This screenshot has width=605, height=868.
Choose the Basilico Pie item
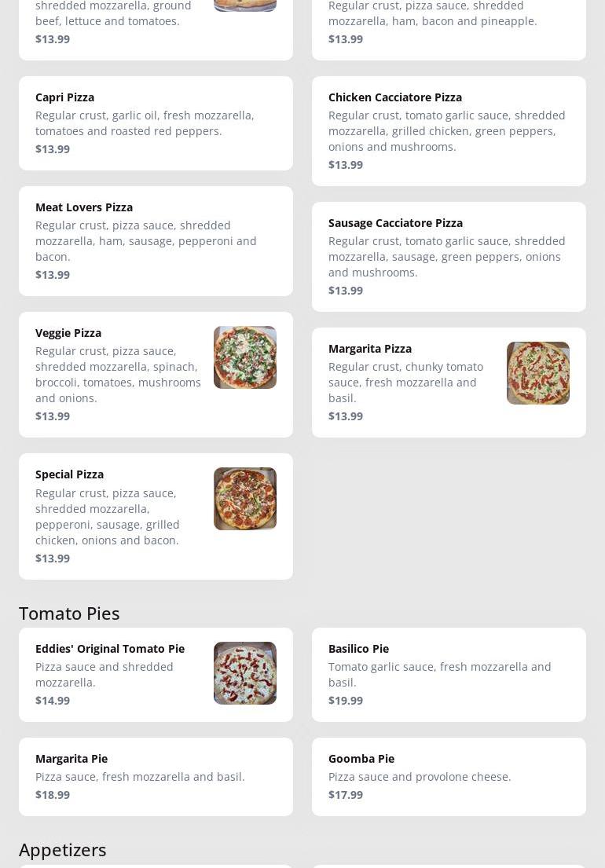[449, 675]
